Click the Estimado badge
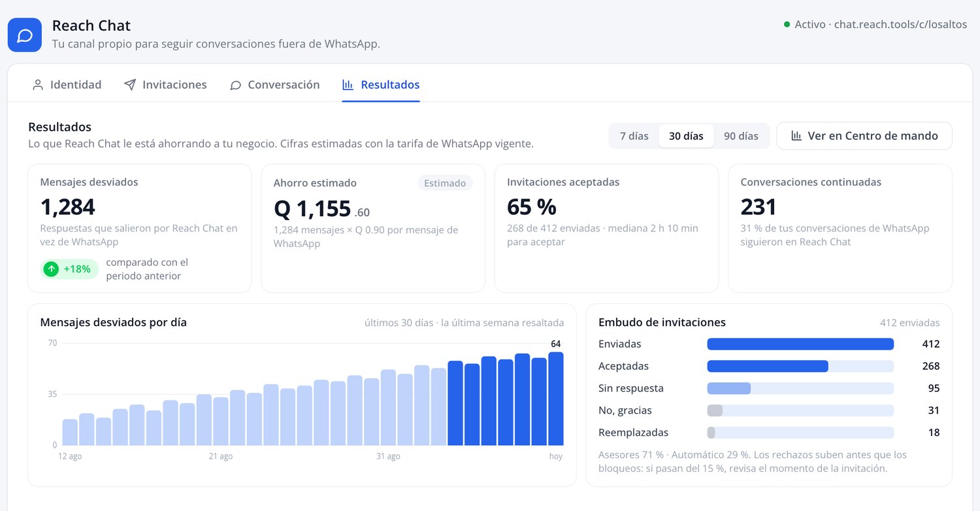 [x=445, y=183]
